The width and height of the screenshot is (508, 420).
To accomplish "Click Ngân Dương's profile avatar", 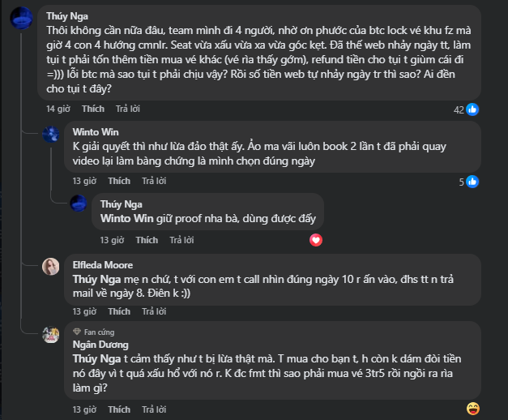I will tap(51, 335).
